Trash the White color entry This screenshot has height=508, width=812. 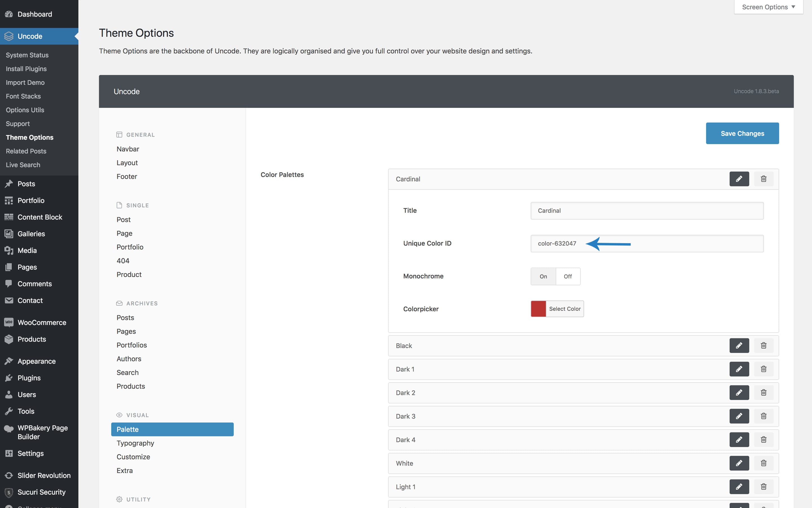(763, 463)
